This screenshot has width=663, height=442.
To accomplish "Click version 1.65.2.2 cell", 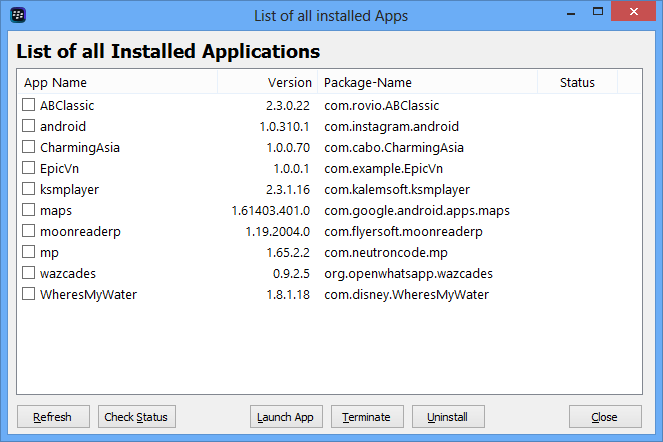I will [288, 253].
